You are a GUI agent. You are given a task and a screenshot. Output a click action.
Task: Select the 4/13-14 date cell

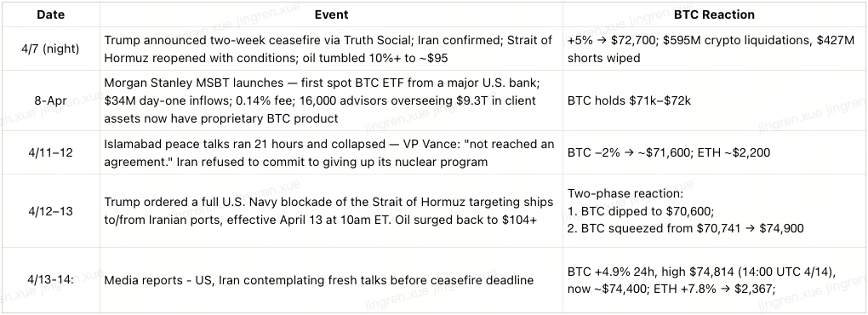point(50,279)
